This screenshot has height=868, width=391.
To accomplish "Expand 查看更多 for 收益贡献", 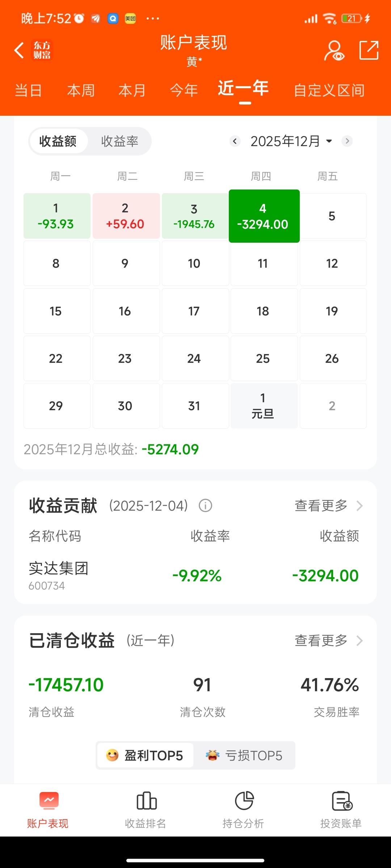I will click(x=328, y=505).
